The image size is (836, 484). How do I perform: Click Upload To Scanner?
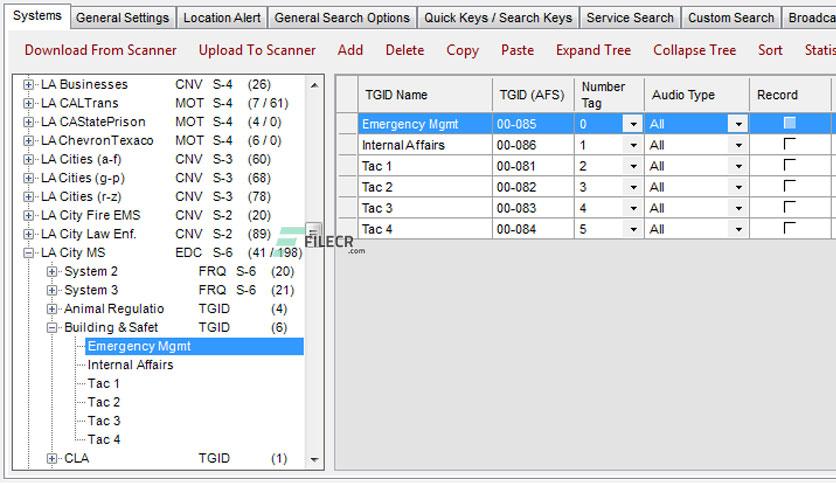click(x=257, y=50)
